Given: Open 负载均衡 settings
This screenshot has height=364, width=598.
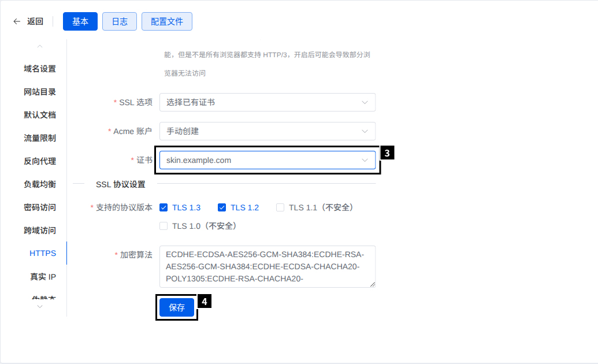Looking at the screenshot, I should [40, 184].
